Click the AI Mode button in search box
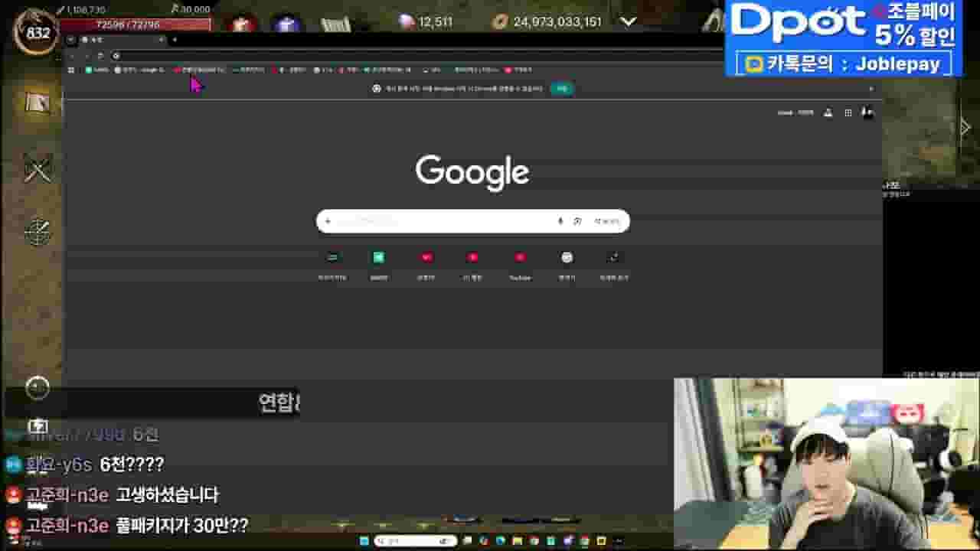 pos(607,221)
